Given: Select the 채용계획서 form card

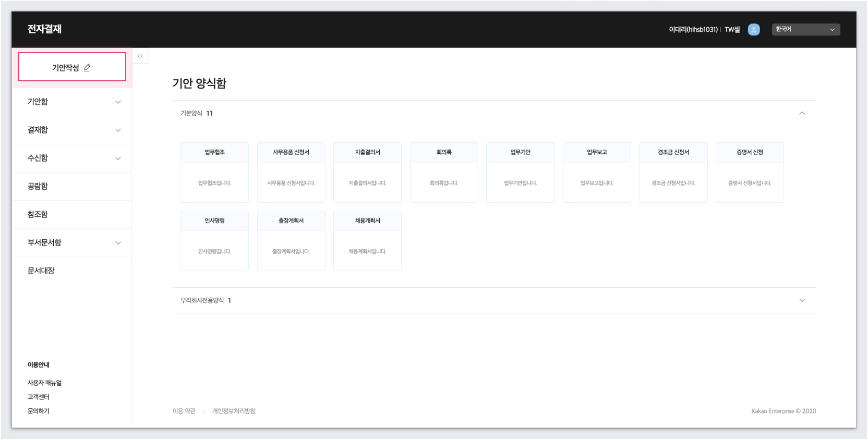Looking at the screenshot, I should [x=368, y=241].
